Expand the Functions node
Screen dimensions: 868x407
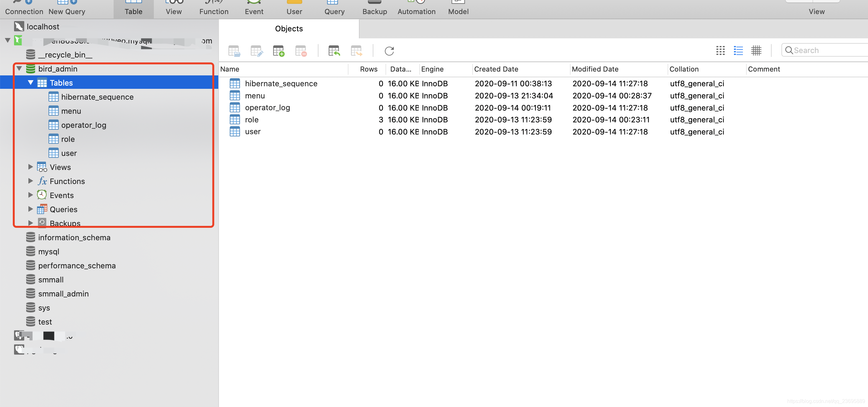[30, 181]
